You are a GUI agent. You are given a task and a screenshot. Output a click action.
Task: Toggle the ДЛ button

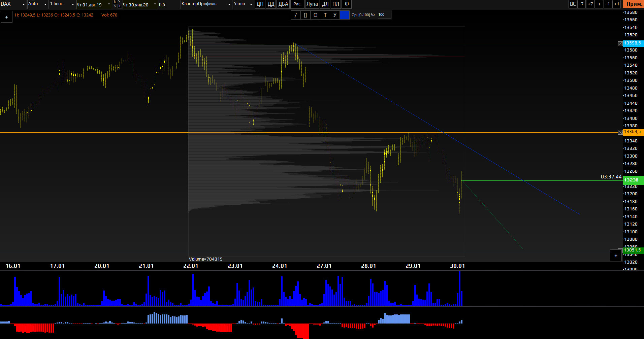[x=325, y=4]
